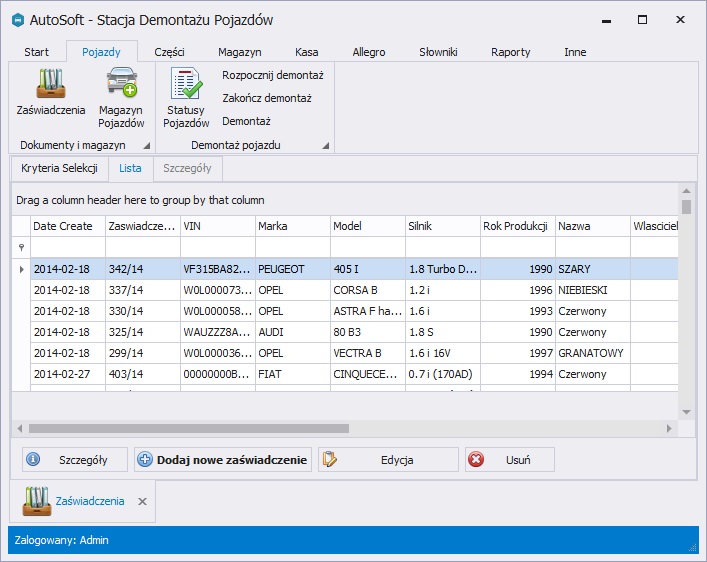Collapse the ribbon with the top-right arrow
This screenshot has width=707, height=562.
pyautogui.click(x=692, y=52)
